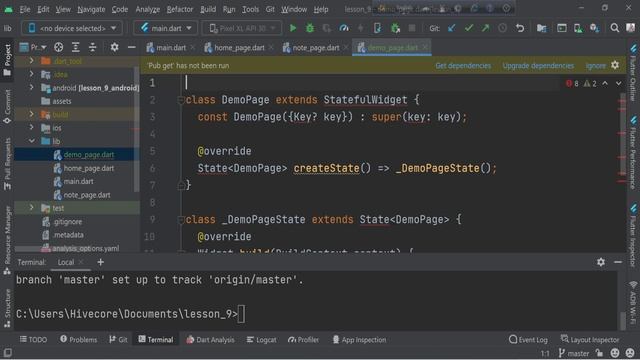Open the no device selected dropdown
Image resolution: width=640 pixels, height=360 pixels.
(x=72, y=28)
